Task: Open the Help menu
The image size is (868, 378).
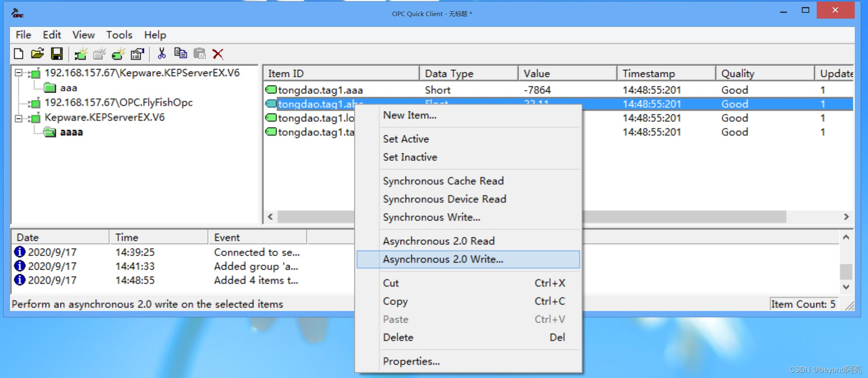Action: [155, 35]
